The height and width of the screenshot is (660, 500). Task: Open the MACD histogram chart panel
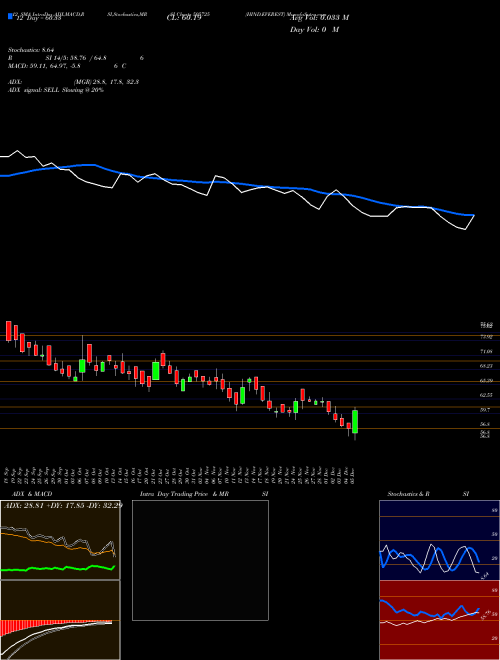60,620
